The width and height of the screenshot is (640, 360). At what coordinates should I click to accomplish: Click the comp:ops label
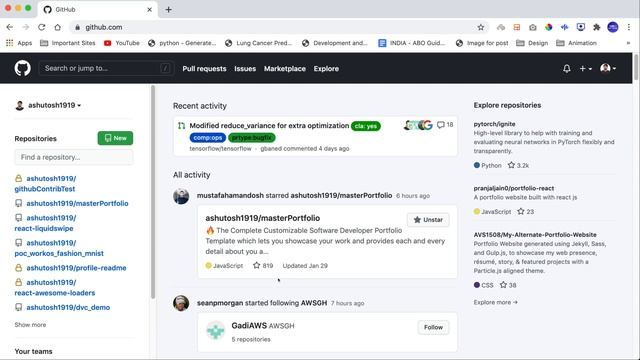click(x=208, y=138)
